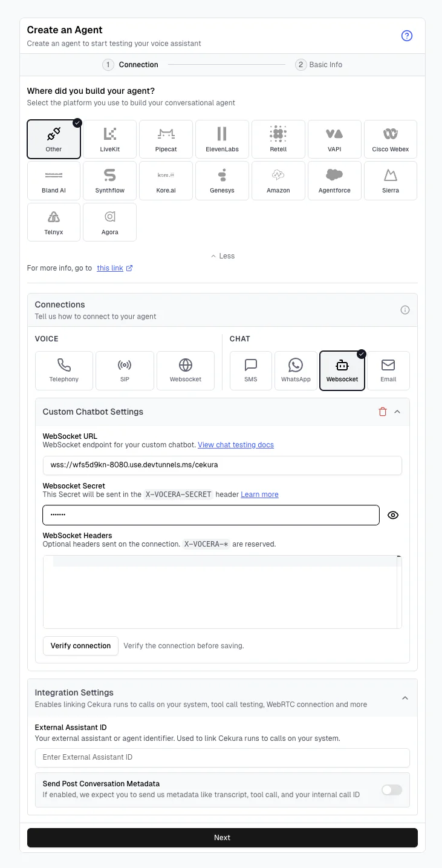Choose the Telnyx platform card
The image size is (442, 868).
(54, 222)
